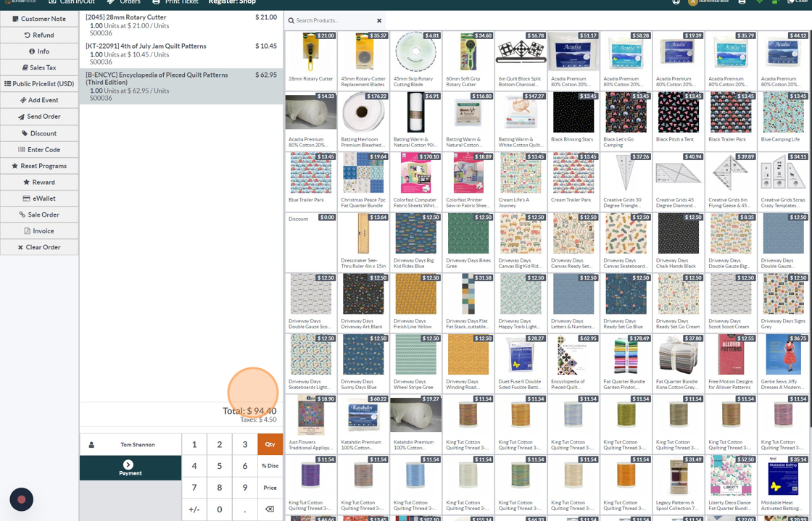Screen dimensions: 812x521
Task: Select the Encyclopedia of Pieced Quilt Patterns order line
Action: coord(181,86)
